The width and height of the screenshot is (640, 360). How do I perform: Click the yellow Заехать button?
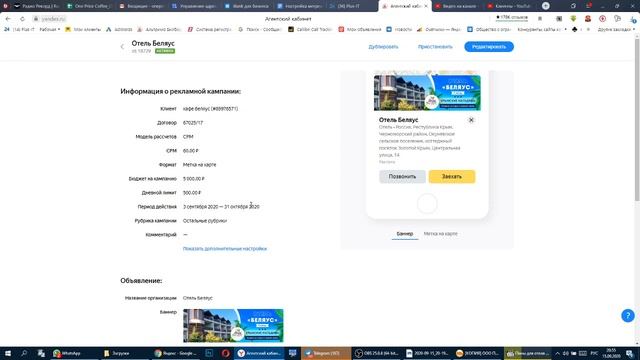452,177
